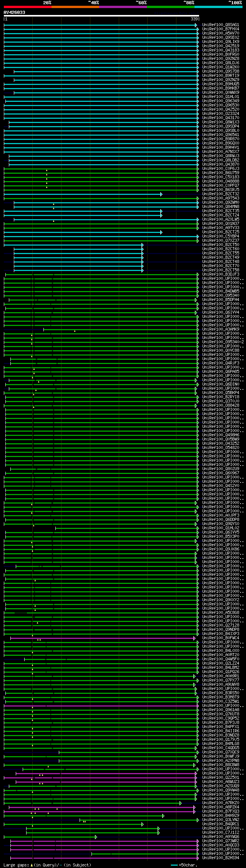Select label UniRef100_O23324
246x868 pixels.
pyautogui.click(x=221, y=114)
